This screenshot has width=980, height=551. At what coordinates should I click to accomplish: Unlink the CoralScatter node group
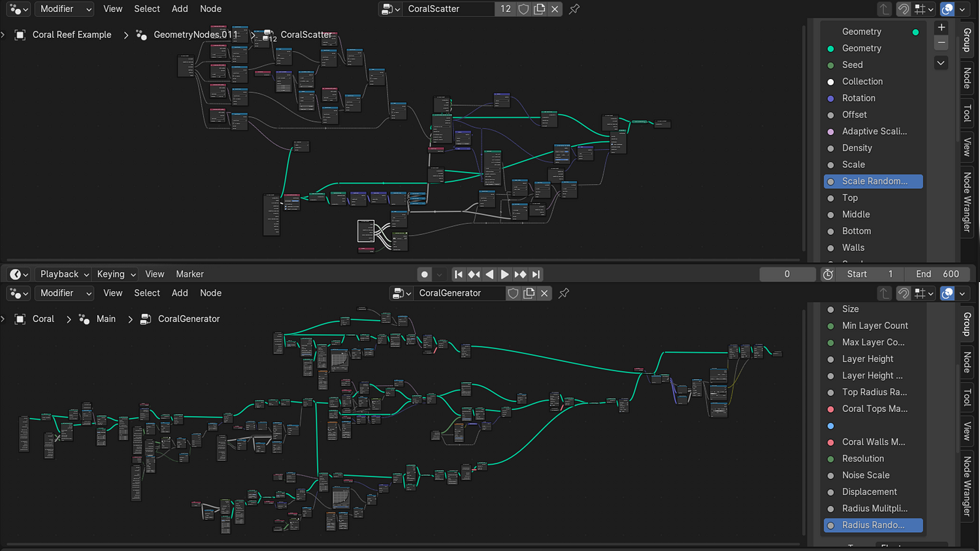[555, 9]
